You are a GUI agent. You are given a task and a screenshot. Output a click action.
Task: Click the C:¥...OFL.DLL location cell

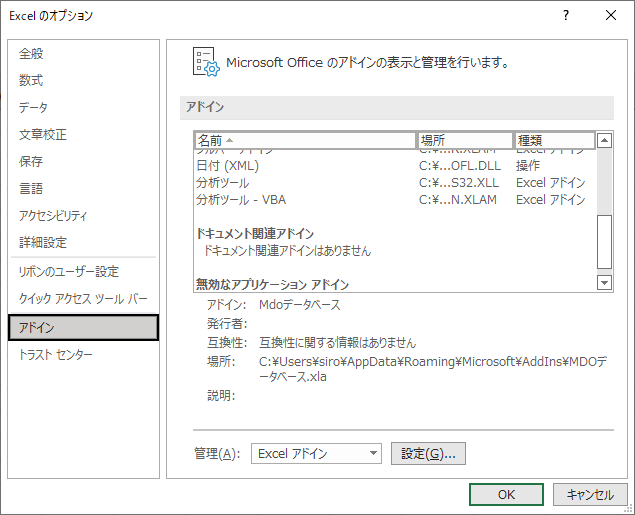460,166
